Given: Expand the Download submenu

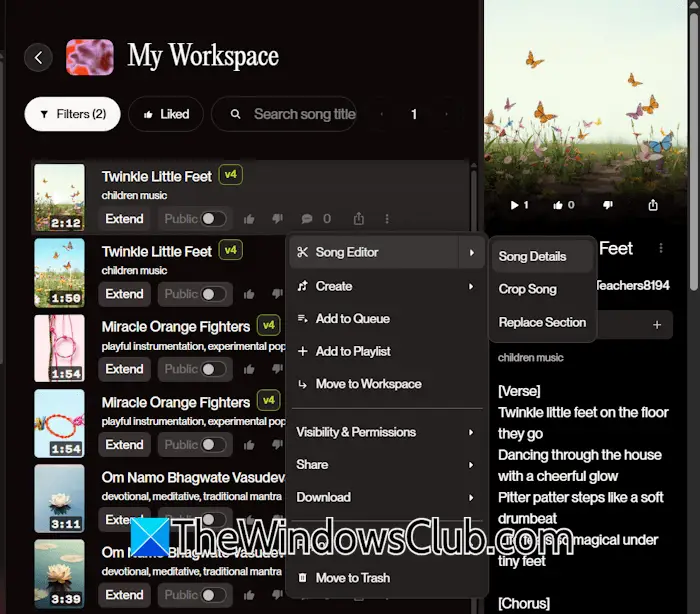Looking at the screenshot, I should point(385,497).
